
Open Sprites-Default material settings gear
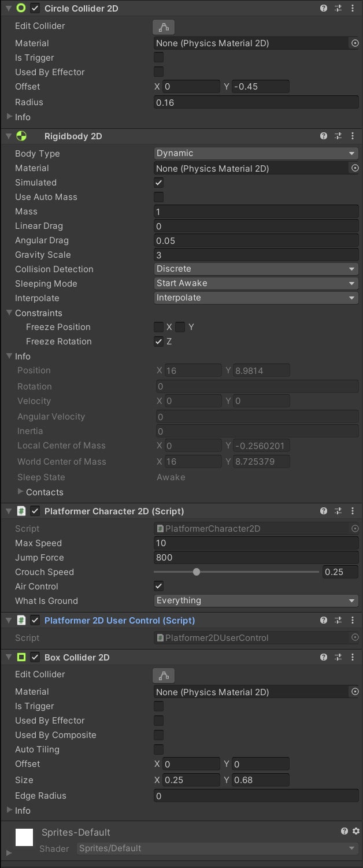pos(356,831)
